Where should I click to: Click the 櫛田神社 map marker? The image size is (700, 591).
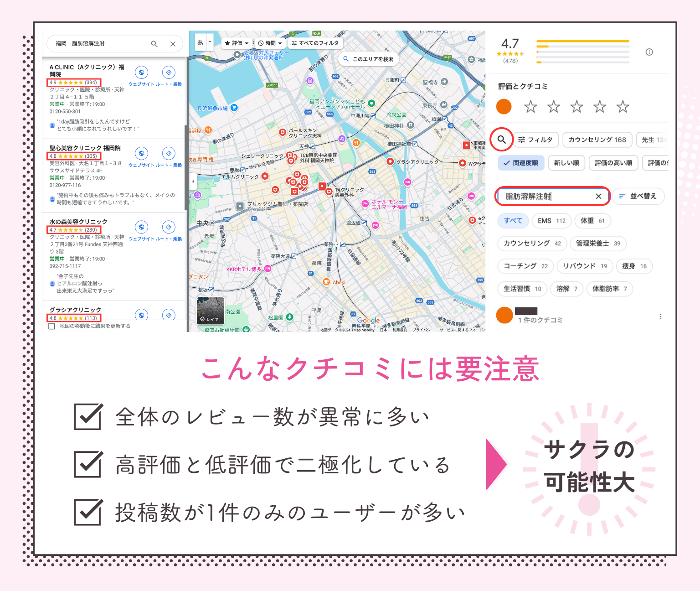pos(411,125)
